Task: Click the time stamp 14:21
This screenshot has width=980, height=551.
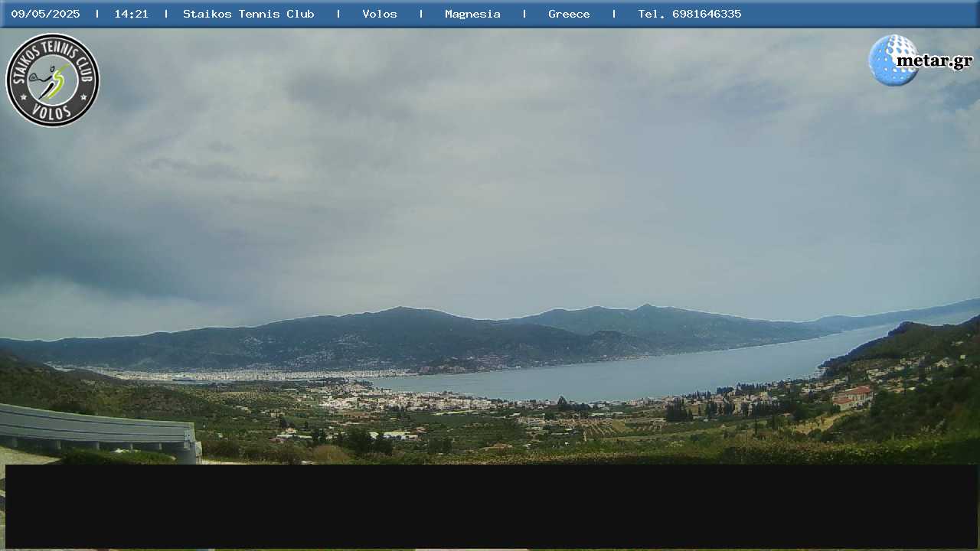Action: 132,14
